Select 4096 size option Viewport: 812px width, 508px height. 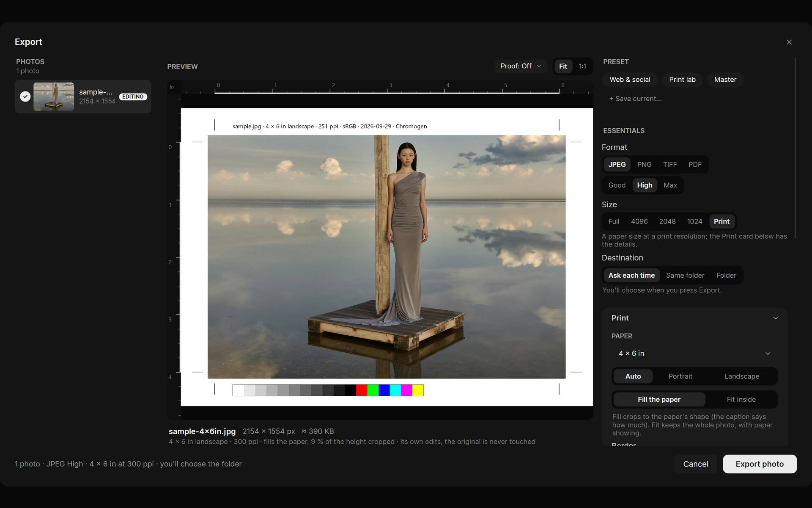(639, 221)
